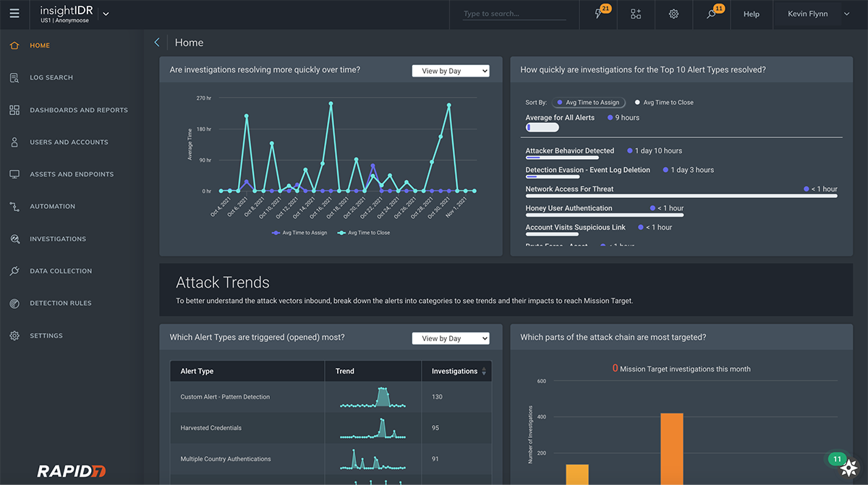Click the Settings gear icon in sidebar
Screen dimensions: 868x485
point(14,335)
